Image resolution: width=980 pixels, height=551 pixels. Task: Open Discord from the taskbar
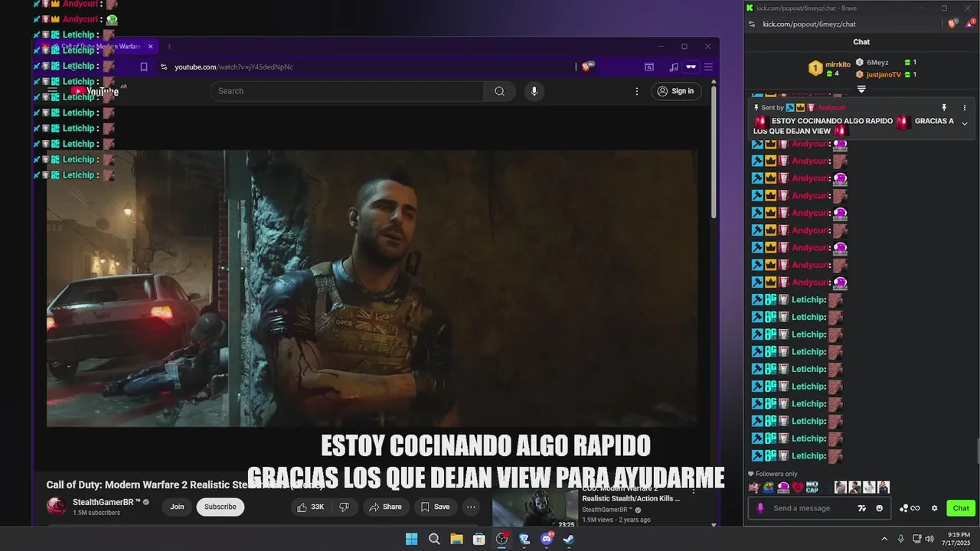(x=547, y=539)
